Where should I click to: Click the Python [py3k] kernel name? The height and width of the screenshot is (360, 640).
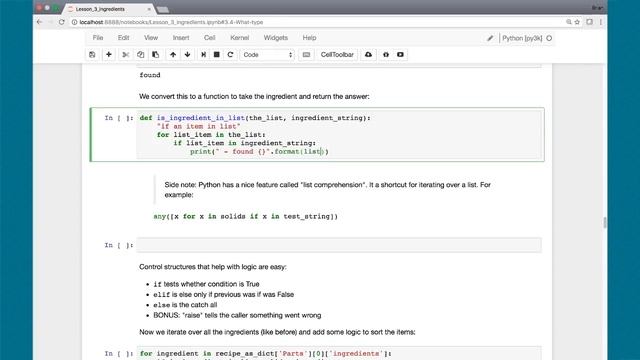point(522,38)
